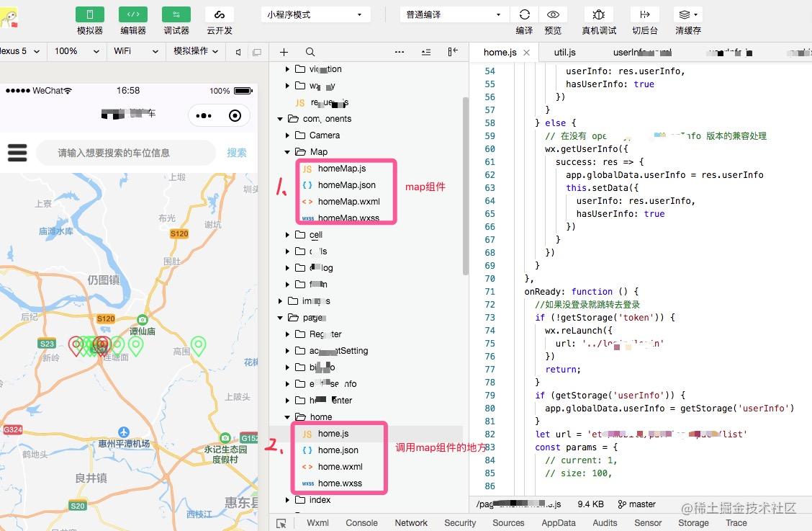
Task: Open the WiFi network dropdown
Action: pyautogui.click(x=135, y=51)
